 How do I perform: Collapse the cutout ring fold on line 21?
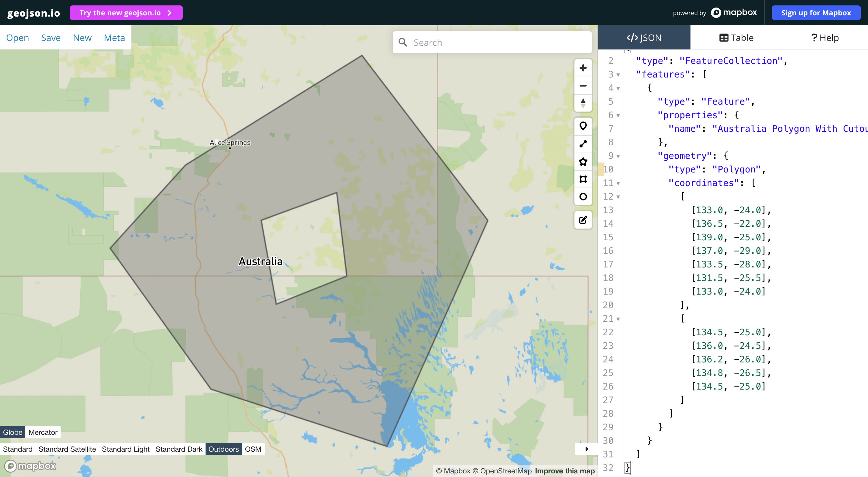tap(618, 319)
